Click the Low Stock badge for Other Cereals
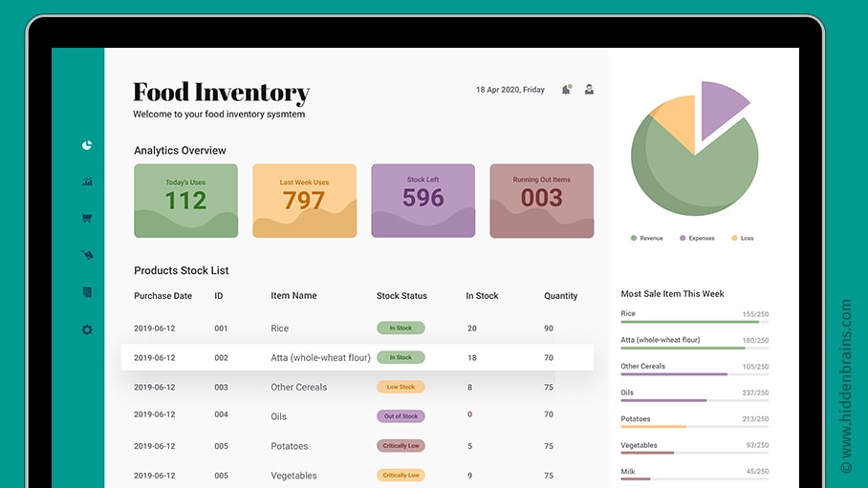This screenshot has height=488, width=868. (x=401, y=387)
